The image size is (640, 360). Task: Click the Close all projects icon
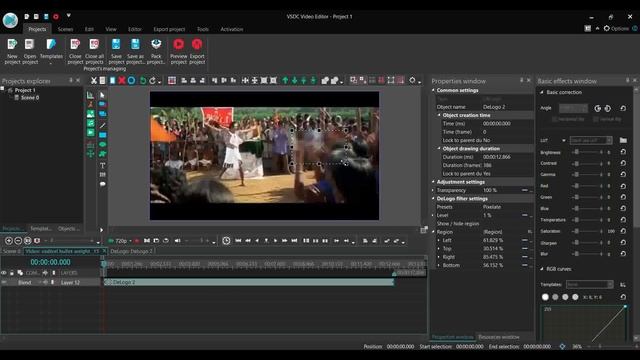tap(94, 44)
